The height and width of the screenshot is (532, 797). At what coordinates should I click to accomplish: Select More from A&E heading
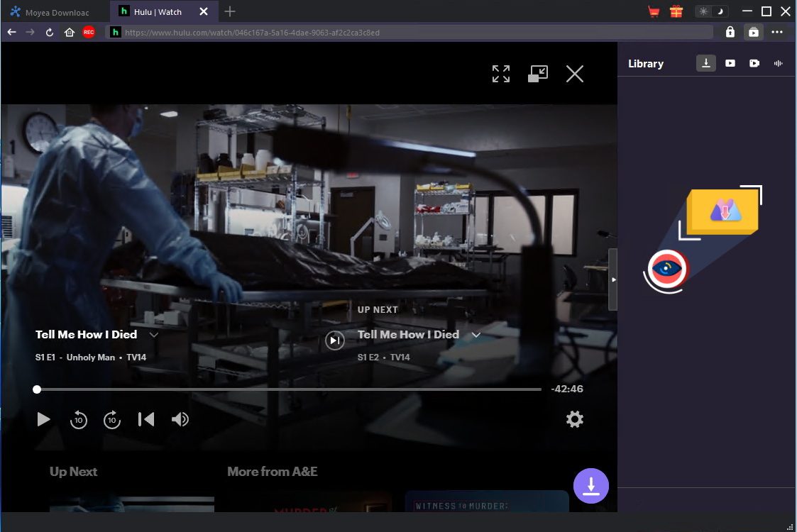tap(273, 472)
